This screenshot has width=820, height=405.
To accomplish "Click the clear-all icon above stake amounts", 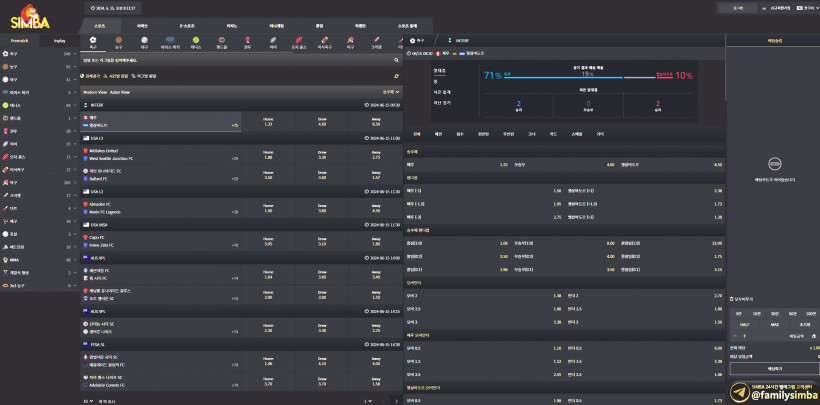I will click(732, 299).
